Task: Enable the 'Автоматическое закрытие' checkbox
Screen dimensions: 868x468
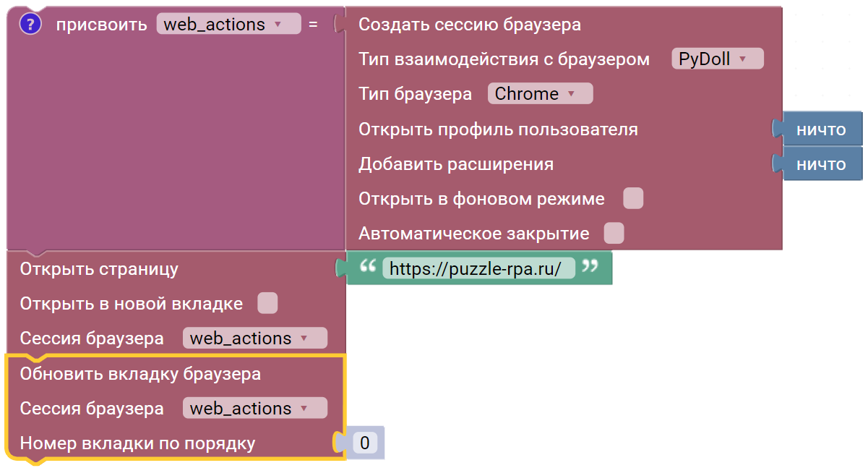Action: coord(614,234)
